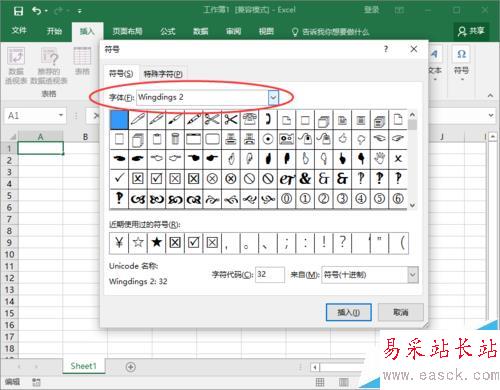Select the circled number 1 symbol
The width and height of the screenshot is (500, 390).
(305, 199)
